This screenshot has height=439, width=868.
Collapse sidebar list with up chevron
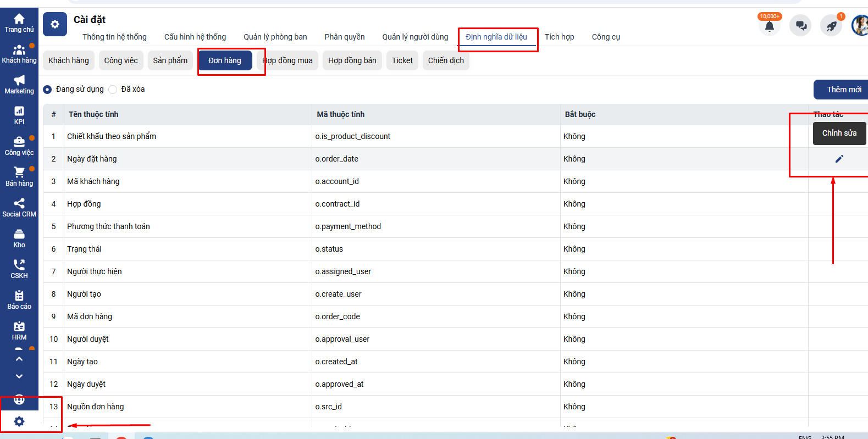(x=19, y=359)
